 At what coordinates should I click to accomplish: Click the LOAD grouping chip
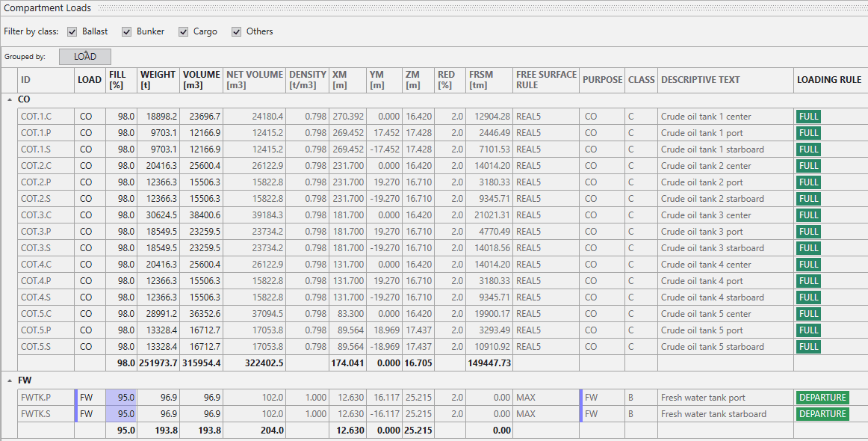85,57
